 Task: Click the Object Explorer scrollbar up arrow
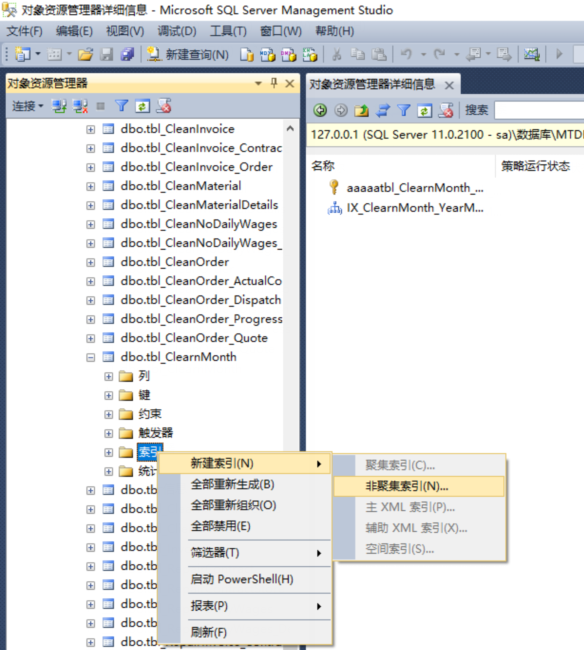pyautogui.click(x=290, y=129)
